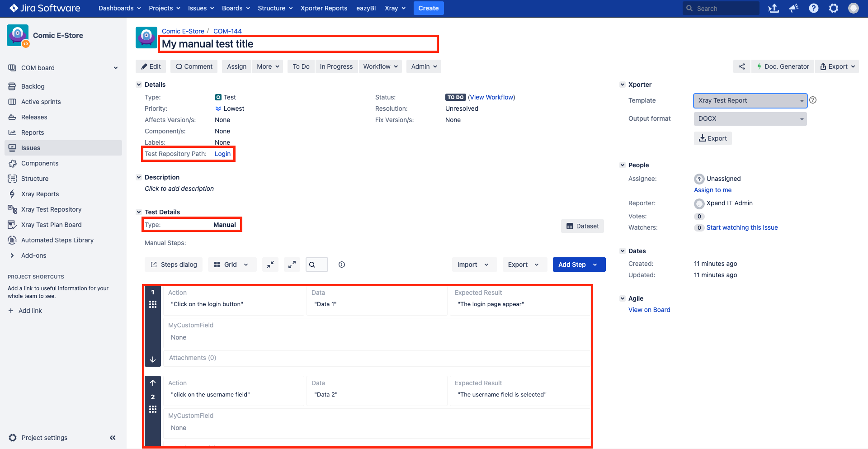Open the Grid view dropdown
Image resolution: width=868 pixels, height=449 pixels.
tap(232, 265)
